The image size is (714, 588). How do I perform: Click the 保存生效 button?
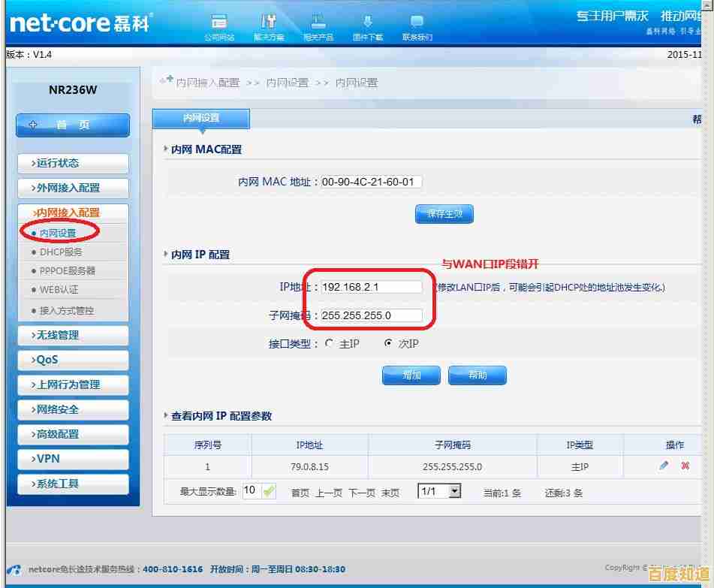444,214
